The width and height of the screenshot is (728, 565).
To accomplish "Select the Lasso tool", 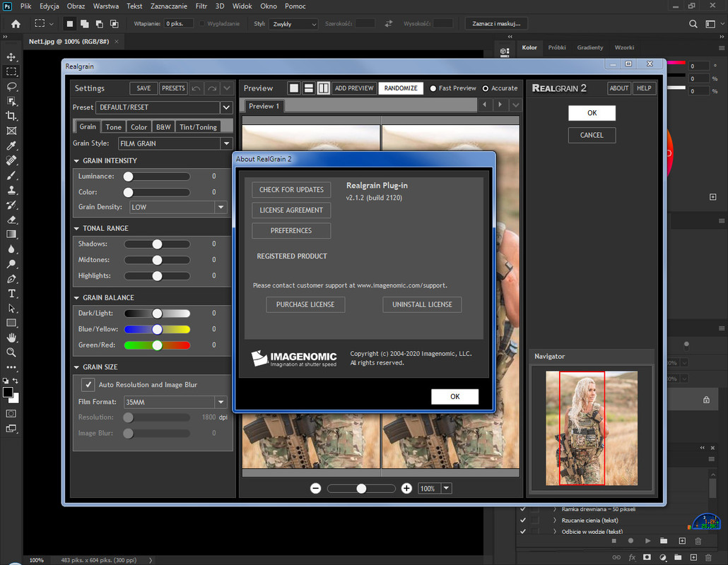I will click(x=11, y=86).
